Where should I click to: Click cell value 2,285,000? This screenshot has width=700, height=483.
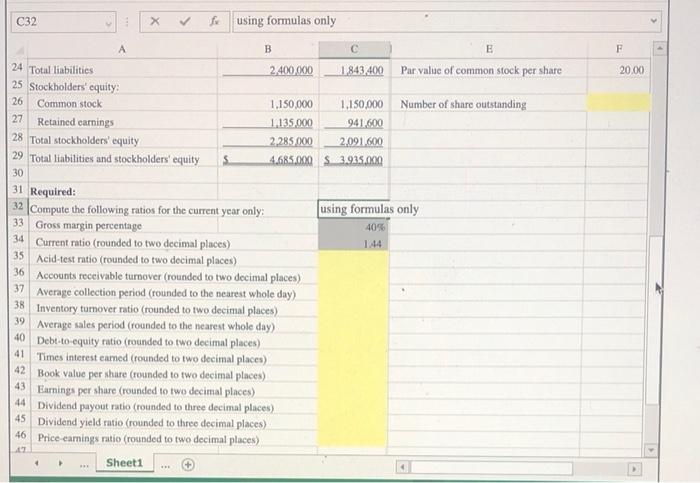(291, 142)
